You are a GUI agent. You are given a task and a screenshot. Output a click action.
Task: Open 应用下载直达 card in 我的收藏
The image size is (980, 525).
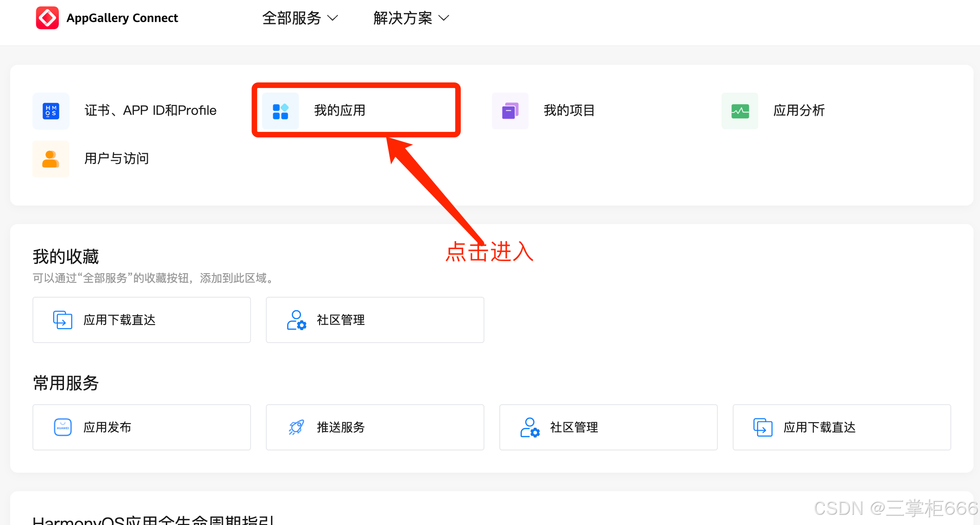tap(142, 320)
